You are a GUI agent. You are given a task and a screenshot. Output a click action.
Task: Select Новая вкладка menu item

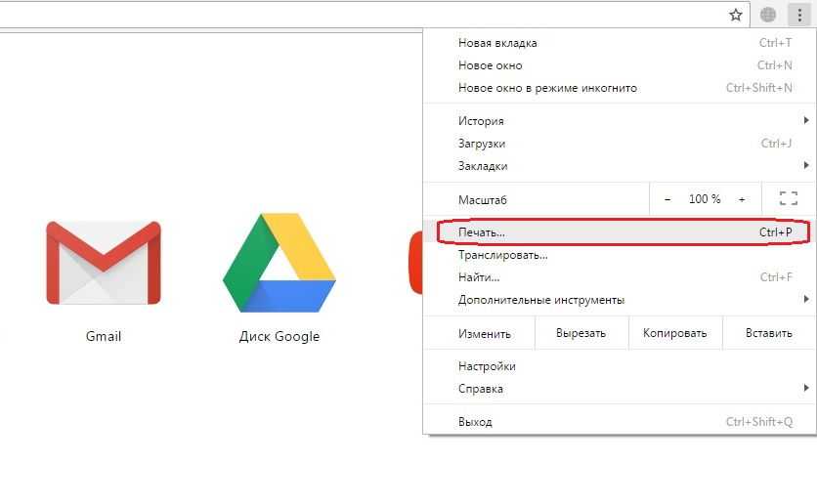point(620,43)
